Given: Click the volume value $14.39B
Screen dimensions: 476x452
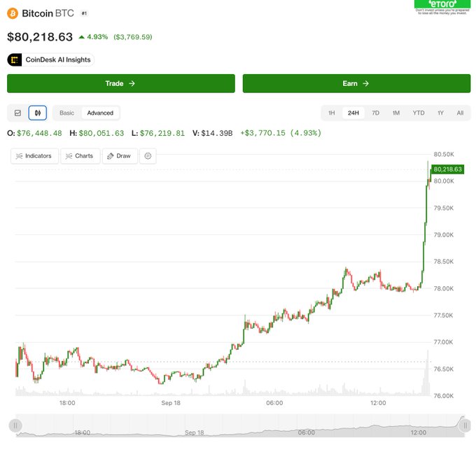Looking at the screenshot, I should [217, 133].
